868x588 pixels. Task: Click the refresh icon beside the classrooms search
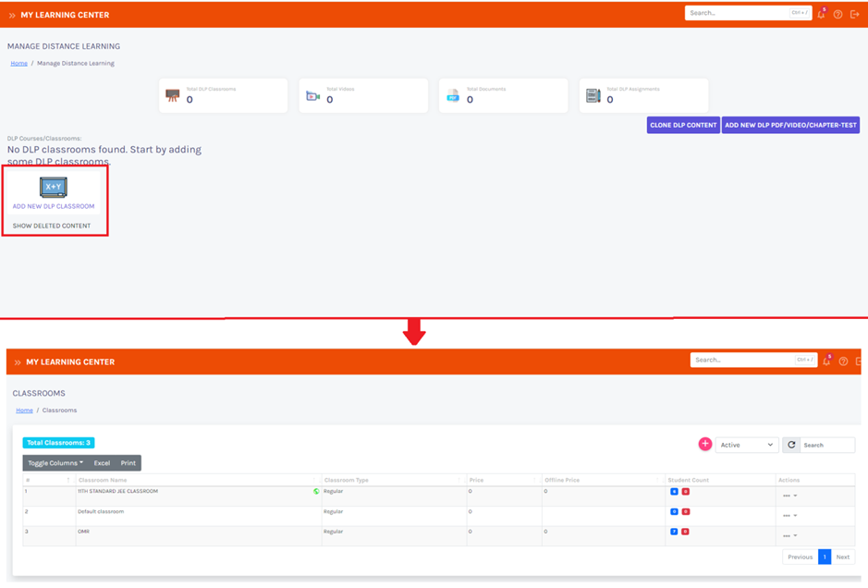click(x=791, y=445)
